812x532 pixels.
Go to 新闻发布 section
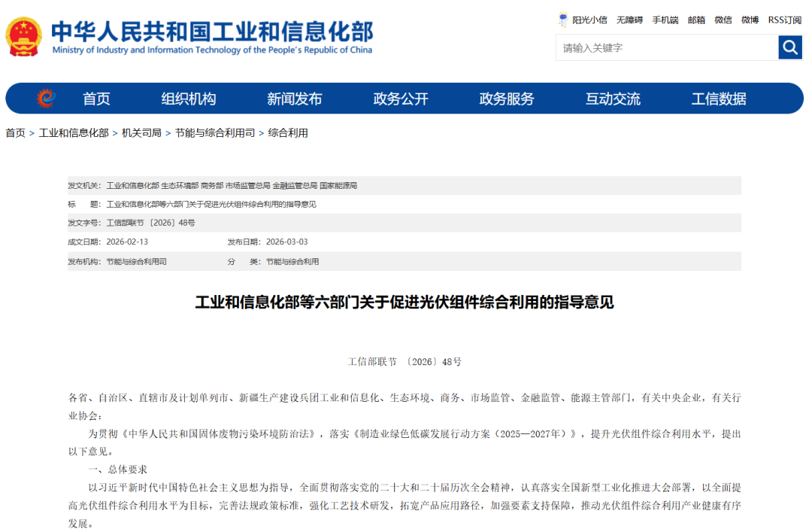(295, 99)
